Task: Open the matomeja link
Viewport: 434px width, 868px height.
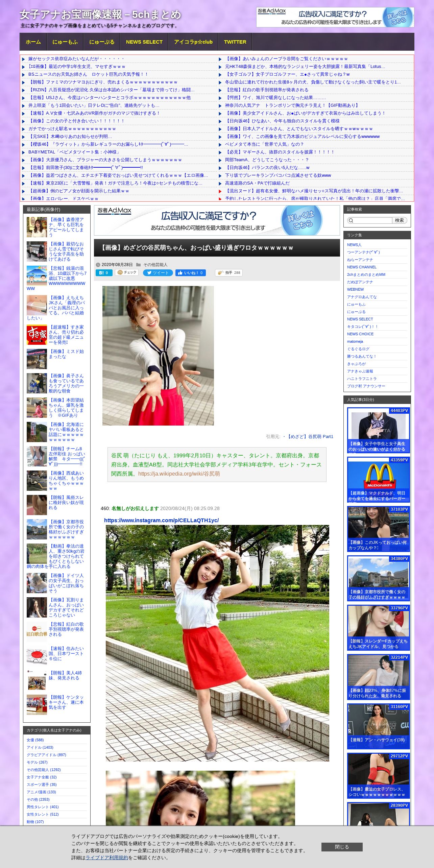Action: click(x=355, y=341)
